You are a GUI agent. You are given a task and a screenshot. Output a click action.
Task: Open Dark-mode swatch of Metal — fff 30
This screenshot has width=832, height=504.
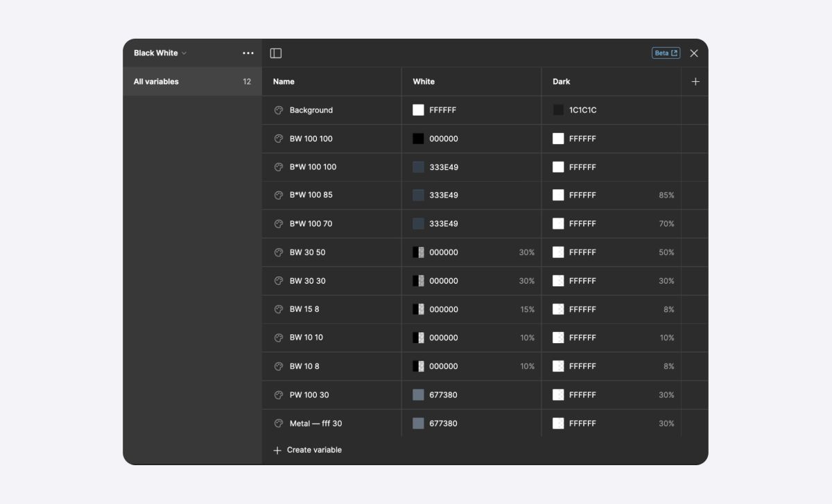coord(558,423)
